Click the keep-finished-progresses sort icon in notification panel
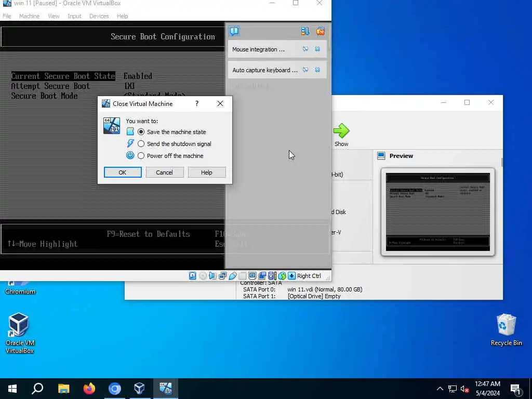 pos(304,31)
